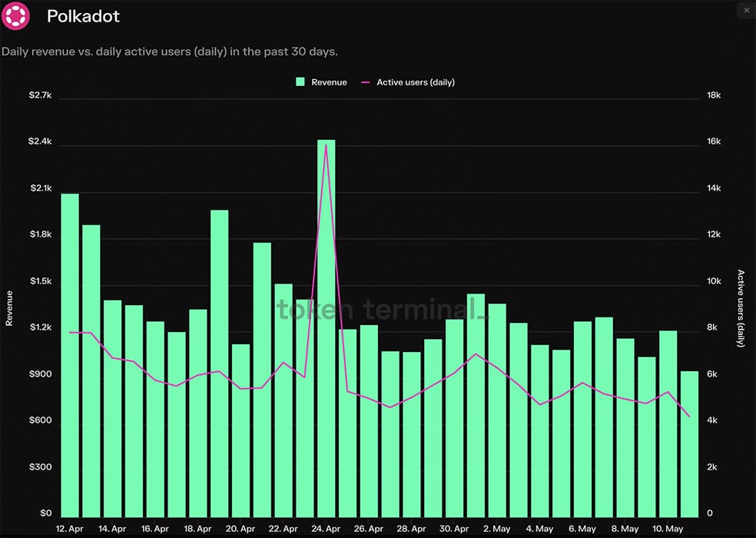This screenshot has height=538, width=756.
Task: Select the 7 May revenue bar
Action: pyautogui.click(x=604, y=417)
